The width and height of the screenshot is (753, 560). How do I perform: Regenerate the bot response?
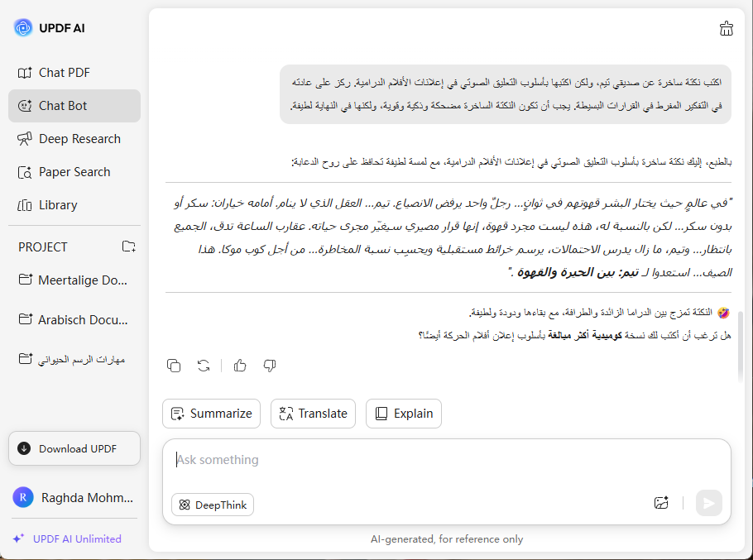click(x=204, y=366)
